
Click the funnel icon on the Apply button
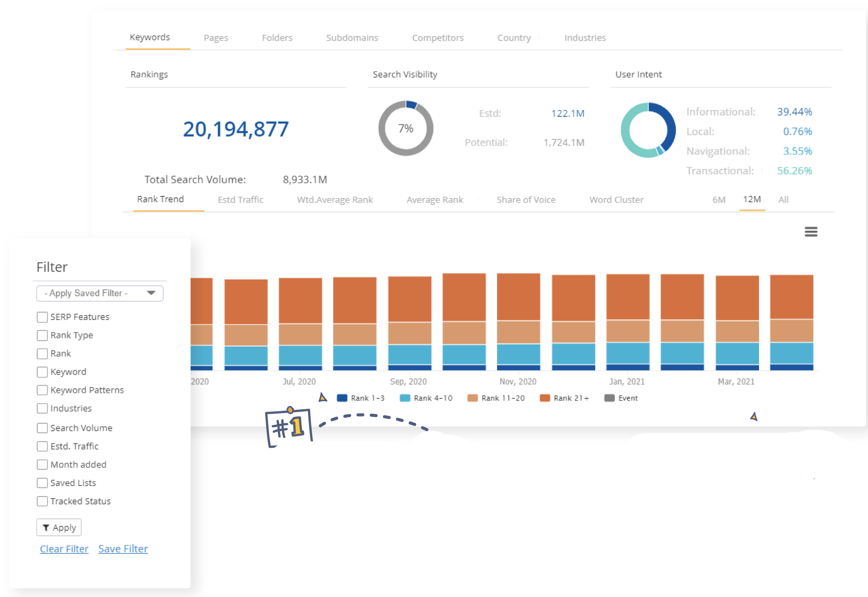46,528
